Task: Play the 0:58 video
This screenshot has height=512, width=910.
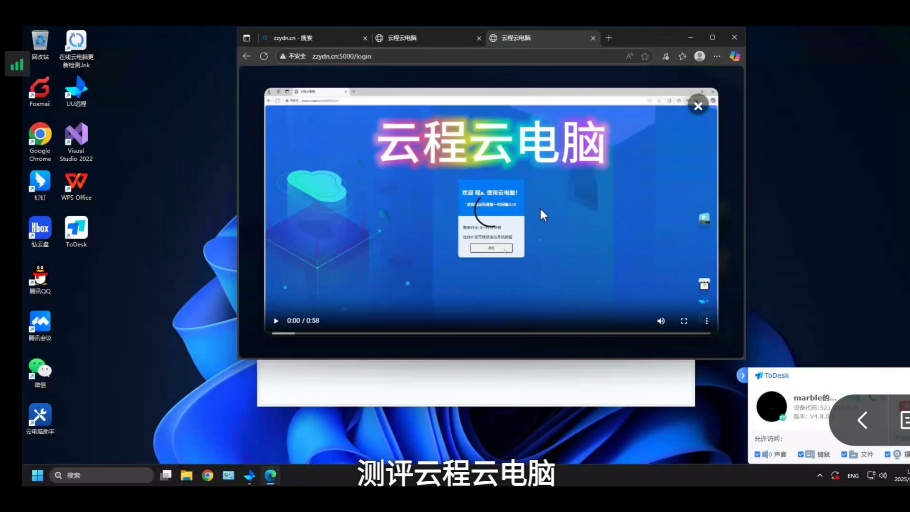Action: click(276, 320)
